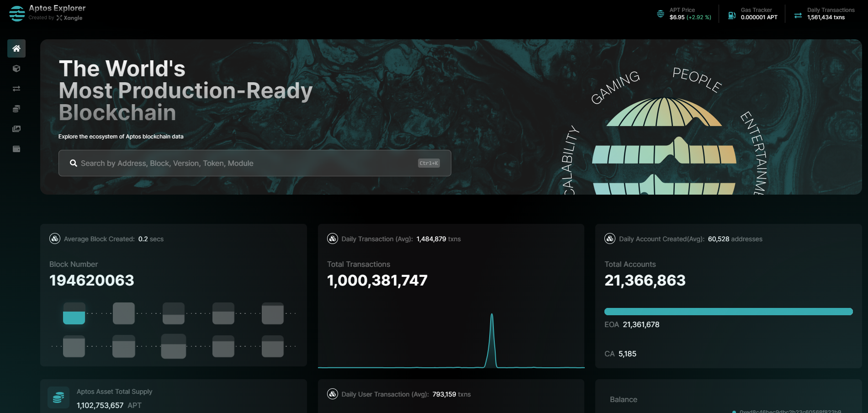Image resolution: width=868 pixels, height=413 pixels.
Task: Go to the Home sidebar icon
Action: tap(16, 48)
